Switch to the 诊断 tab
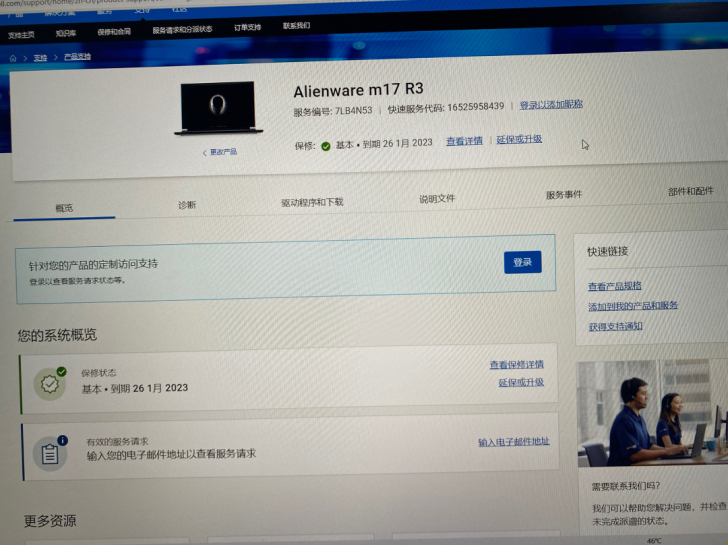The width and height of the screenshot is (728, 545). point(187,205)
